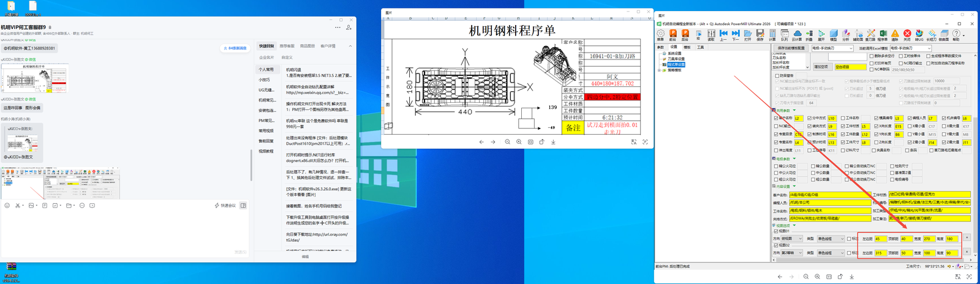980x284 pixels.
Task: Click the 云计算 cloud toolbar icon
Action: coord(797,34)
